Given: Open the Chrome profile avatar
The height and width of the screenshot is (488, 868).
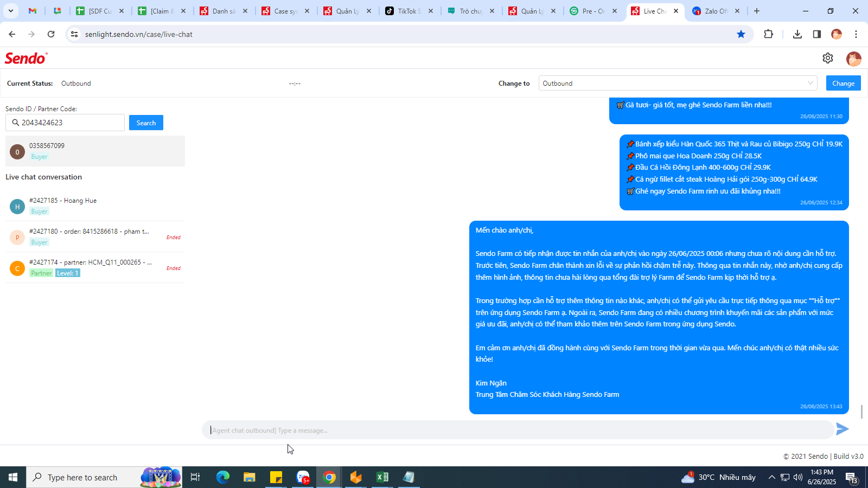Looking at the screenshot, I should click(837, 34).
